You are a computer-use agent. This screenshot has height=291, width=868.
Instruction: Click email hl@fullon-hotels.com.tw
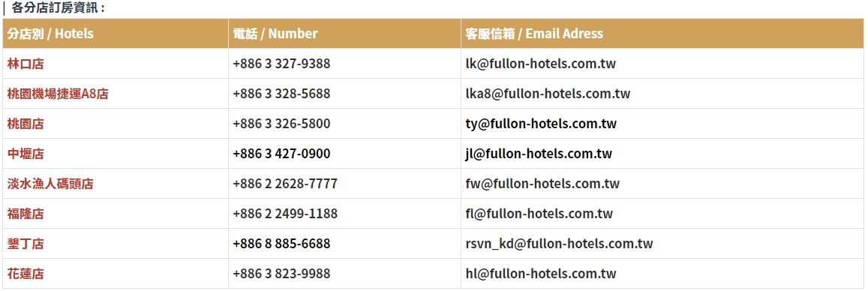point(541,273)
